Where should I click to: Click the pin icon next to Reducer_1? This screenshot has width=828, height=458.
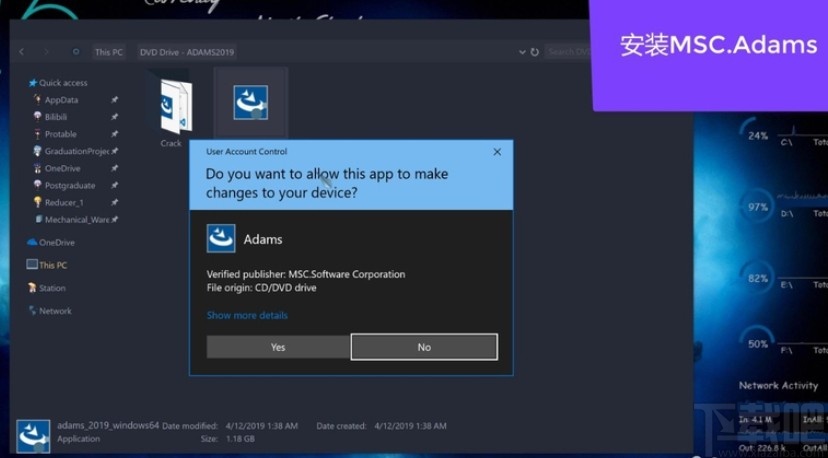pyautogui.click(x=115, y=202)
